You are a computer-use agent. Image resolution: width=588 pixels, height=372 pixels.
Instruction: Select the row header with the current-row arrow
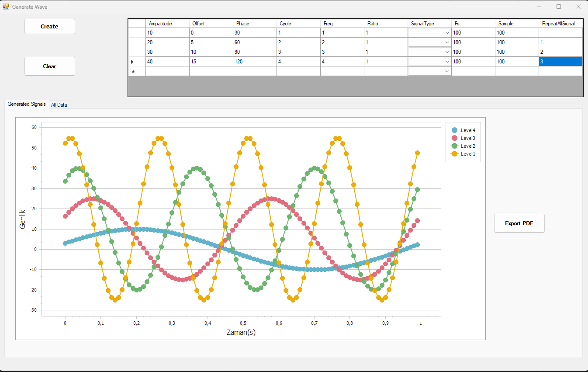[137, 62]
